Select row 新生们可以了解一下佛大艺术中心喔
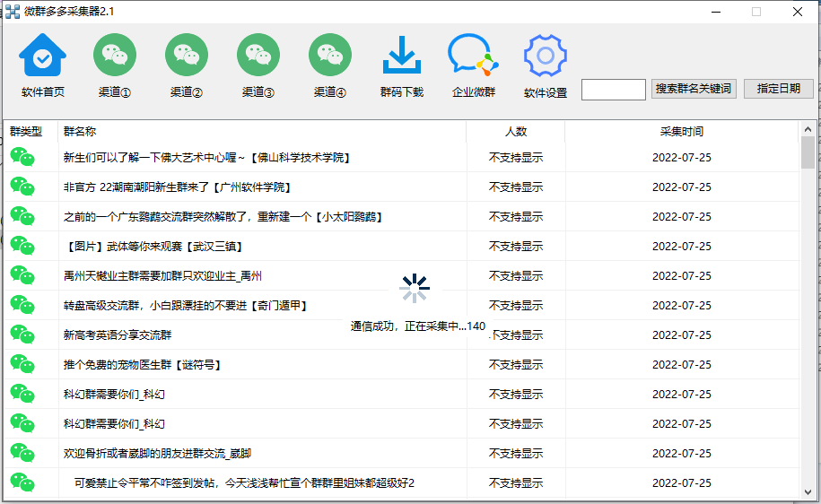Viewport: 821px width, 504px height. click(402, 157)
